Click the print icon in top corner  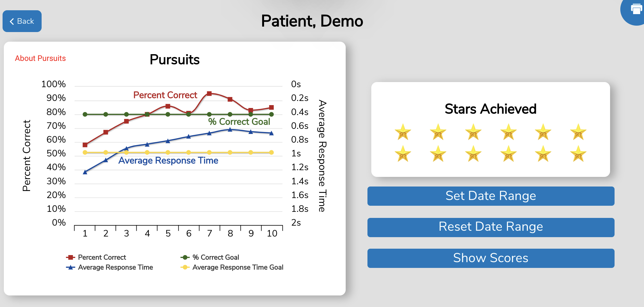[636, 9]
